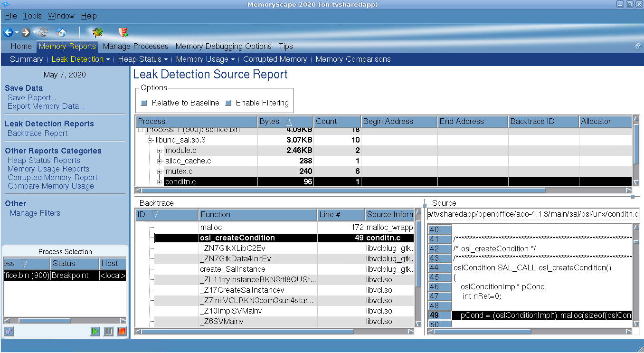Click the gray Forward arrow icon
This screenshot has width=644, height=353.
(x=26, y=32)
